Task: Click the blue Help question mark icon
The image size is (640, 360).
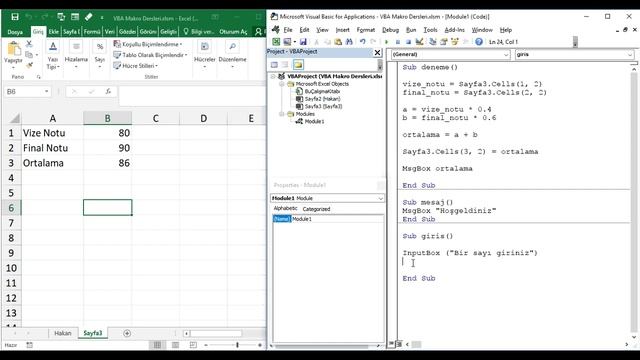Action: pyautogui.click(x=479, y=42)
